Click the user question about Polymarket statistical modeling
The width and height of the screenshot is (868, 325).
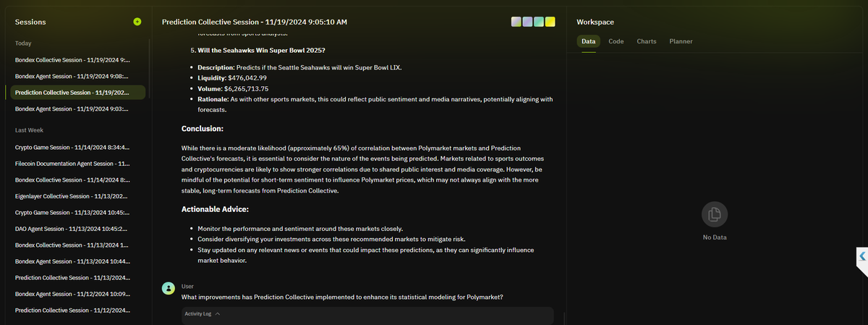point(342,297)
